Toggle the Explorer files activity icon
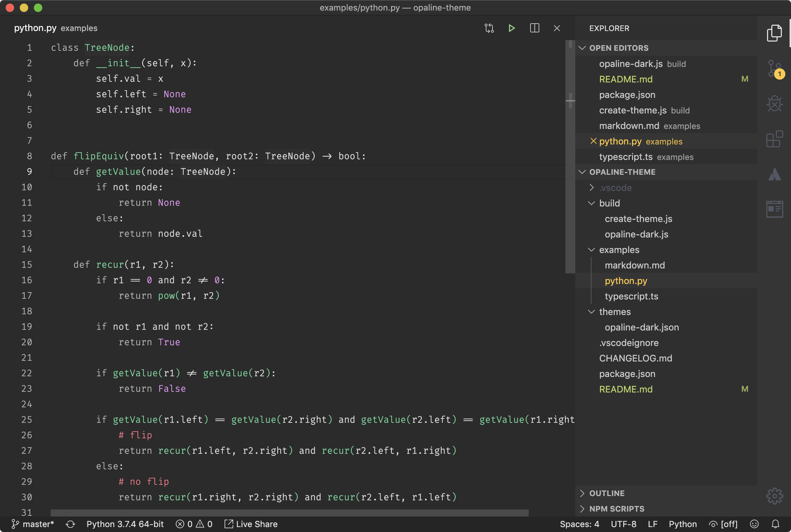 (x=774, y=33)
